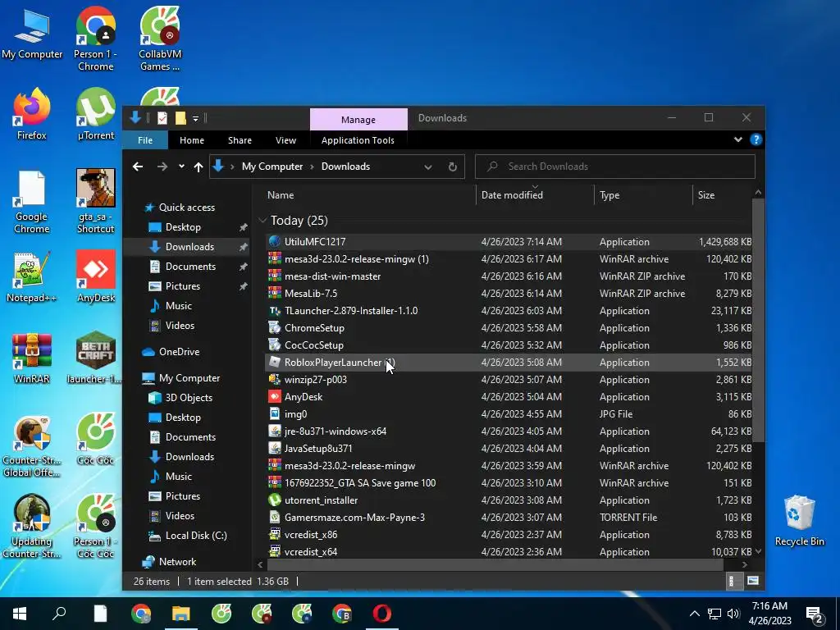840x630 pixels.
Task: Open the notification center icon
Action: (x=815, y=614)
